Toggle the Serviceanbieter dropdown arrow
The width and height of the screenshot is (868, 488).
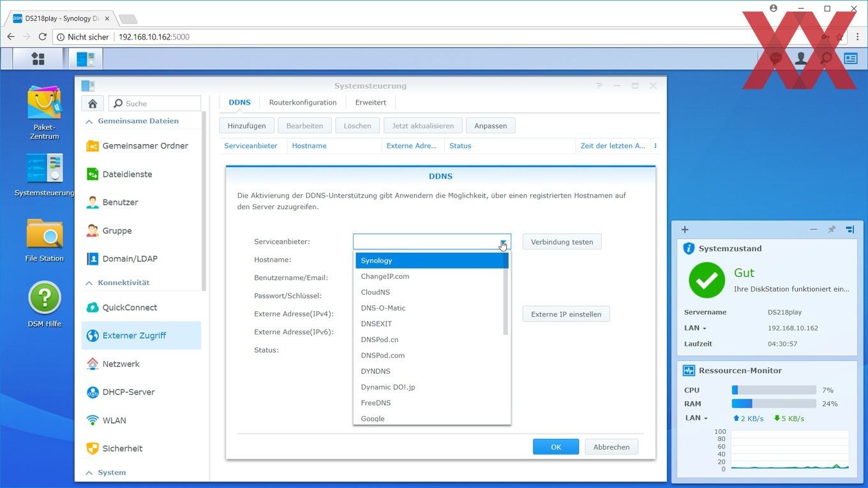[504, 242]
